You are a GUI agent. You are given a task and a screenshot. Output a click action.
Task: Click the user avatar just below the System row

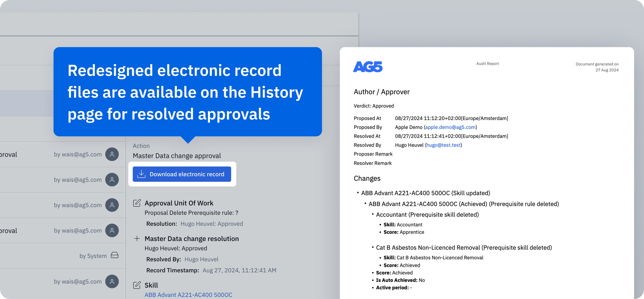coord(112,281)
